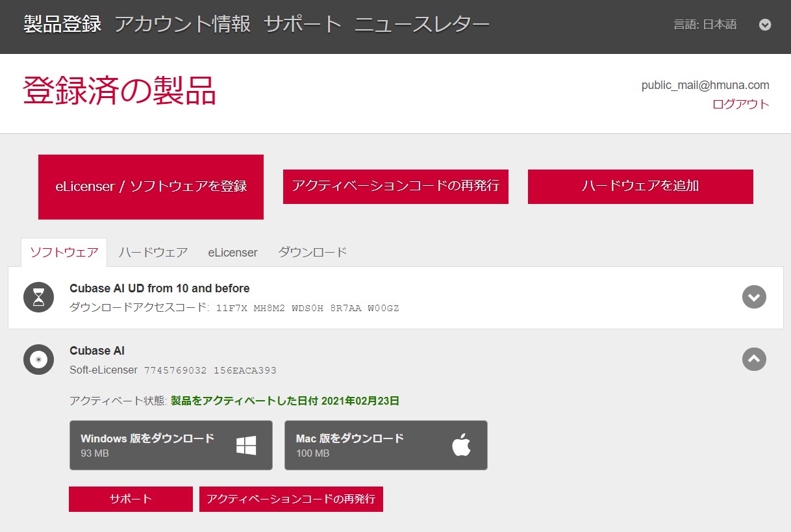Switch to the eLicenser tab
This screenshot has width=791, height=532.
click(x=232, y=252)
